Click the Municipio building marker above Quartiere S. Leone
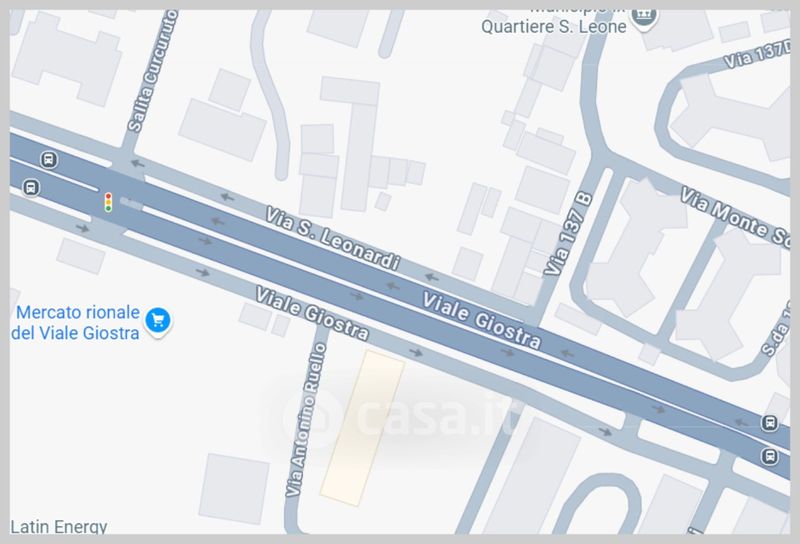The height and width of the screenshot is (544, 800). pyautogui.click(x=643, y=18)
